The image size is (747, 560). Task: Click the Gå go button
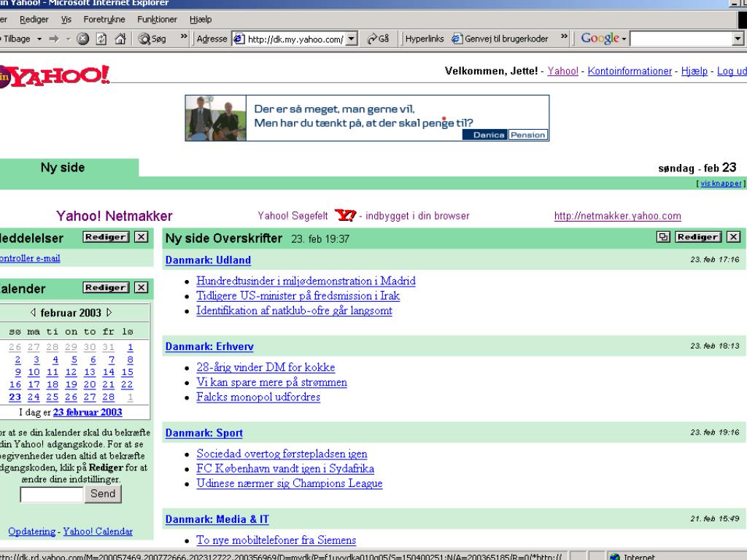pos(379,39)
